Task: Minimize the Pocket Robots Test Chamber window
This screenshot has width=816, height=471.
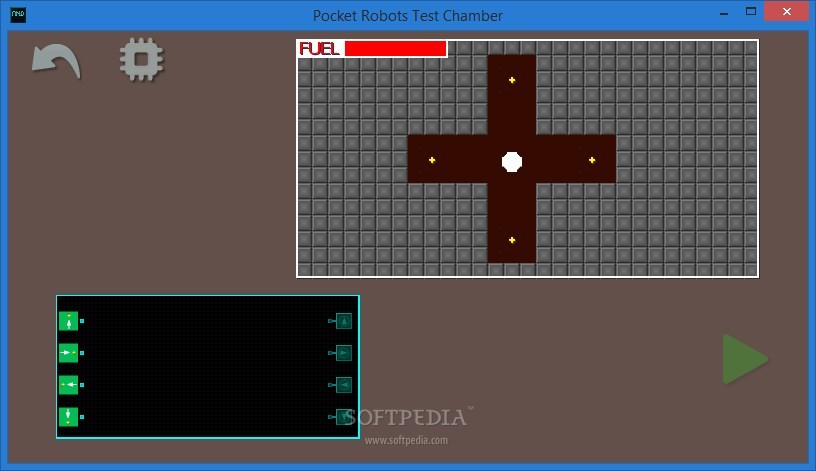Action: pyautogui.click(x=724, y=12)
